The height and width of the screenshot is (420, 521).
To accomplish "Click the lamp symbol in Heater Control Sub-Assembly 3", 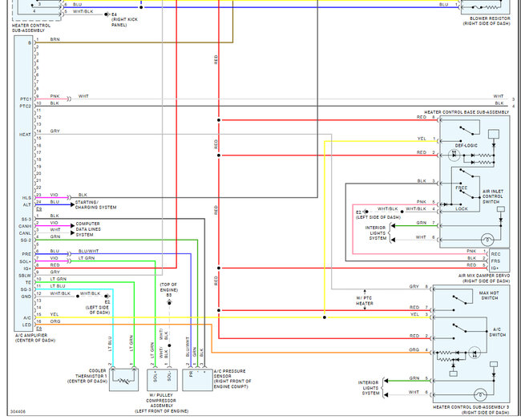I will 480,394.
